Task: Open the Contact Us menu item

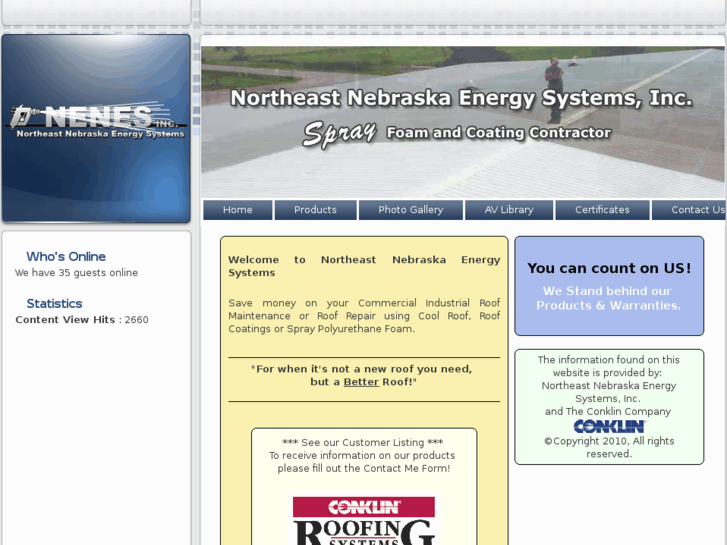Action: [689, 210]
